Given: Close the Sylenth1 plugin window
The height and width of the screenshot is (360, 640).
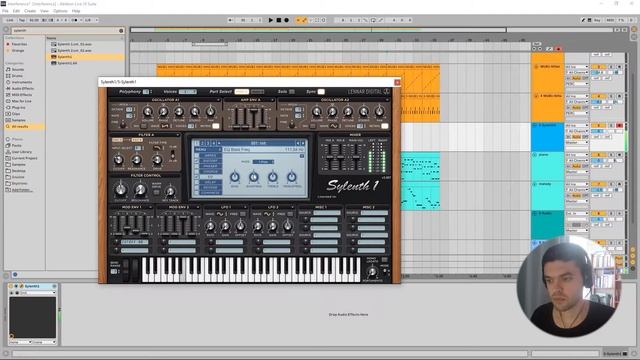Looking at the screenshot, I should point(397,82).
